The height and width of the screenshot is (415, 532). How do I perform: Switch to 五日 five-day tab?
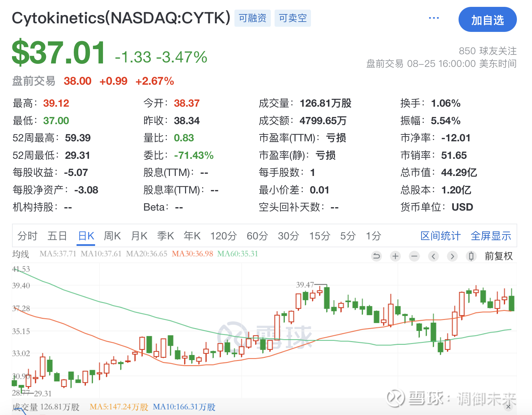[57, 236]
